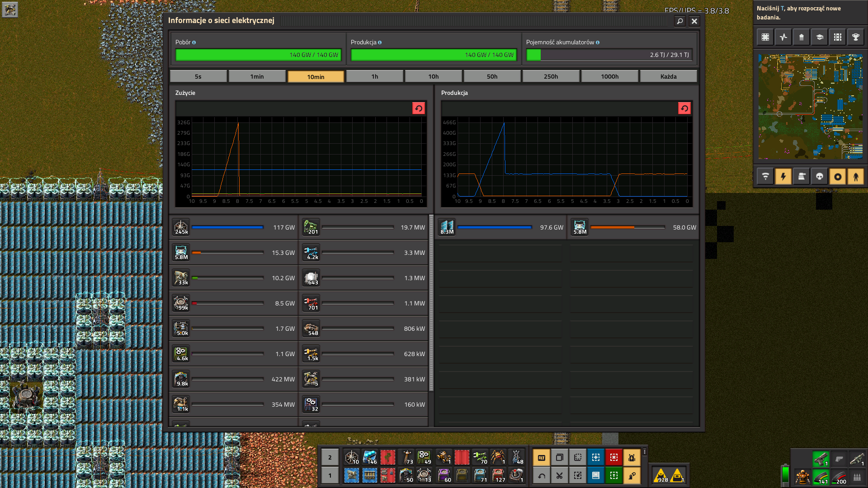
Task: Click the search icon in electric network window
Action: 679,21
